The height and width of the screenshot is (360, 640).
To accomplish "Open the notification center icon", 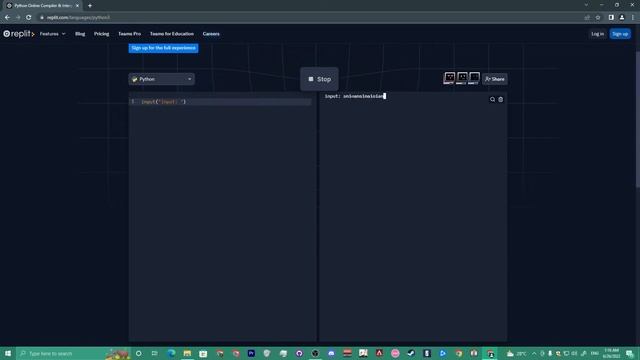I will point(630,353).
